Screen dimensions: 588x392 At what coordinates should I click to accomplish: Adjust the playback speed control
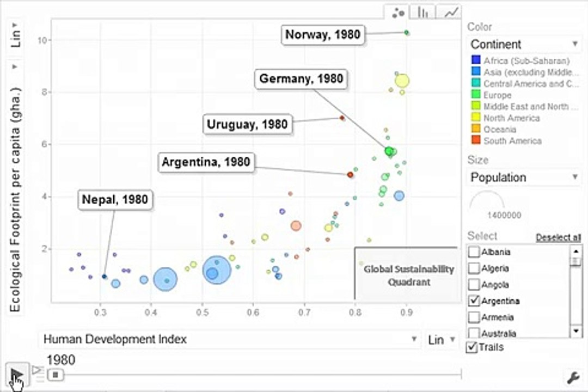coord(38,373)
